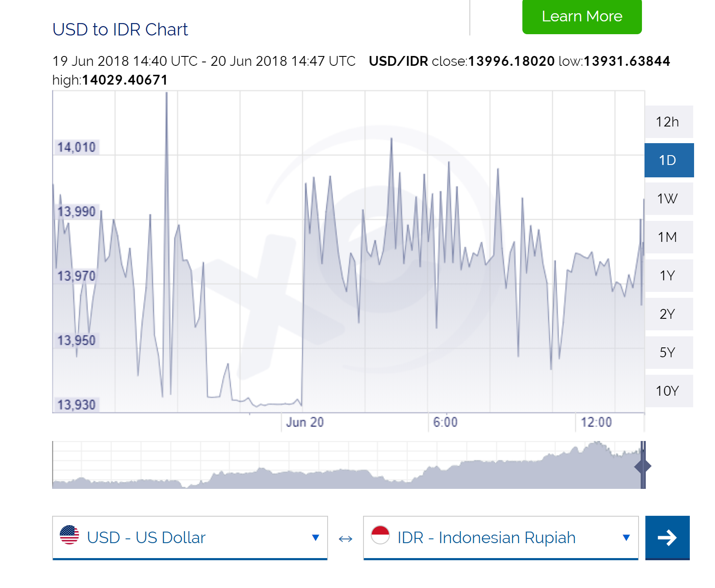Click the USD to IDR Chart heading
The image size is (715, 588).
120,30
